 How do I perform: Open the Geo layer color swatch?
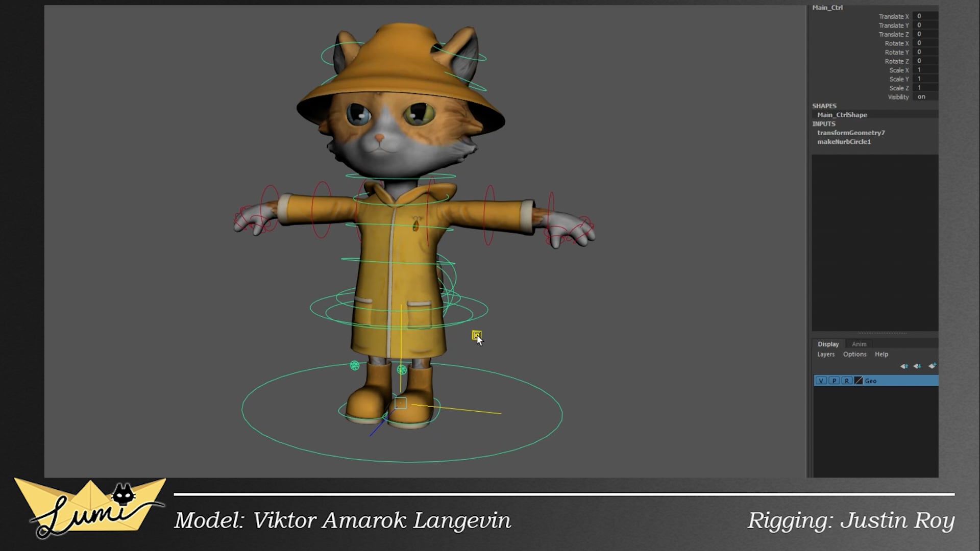[x=859, y=381]
